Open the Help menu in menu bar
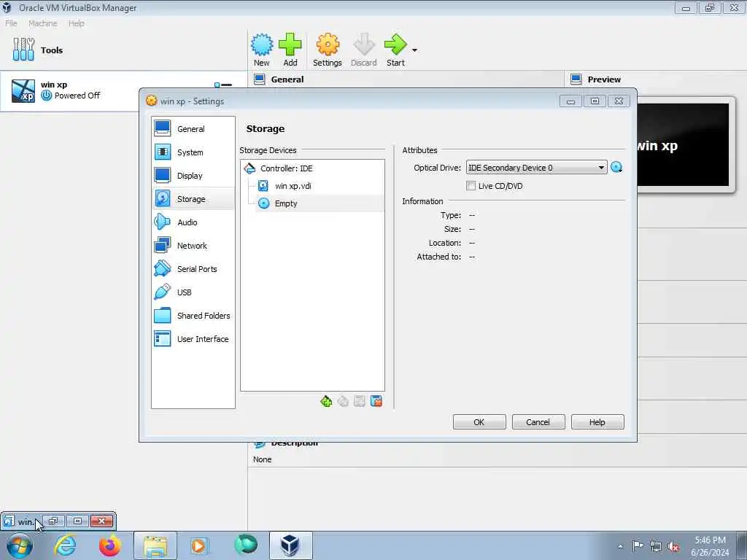 [x=76, y=23]
